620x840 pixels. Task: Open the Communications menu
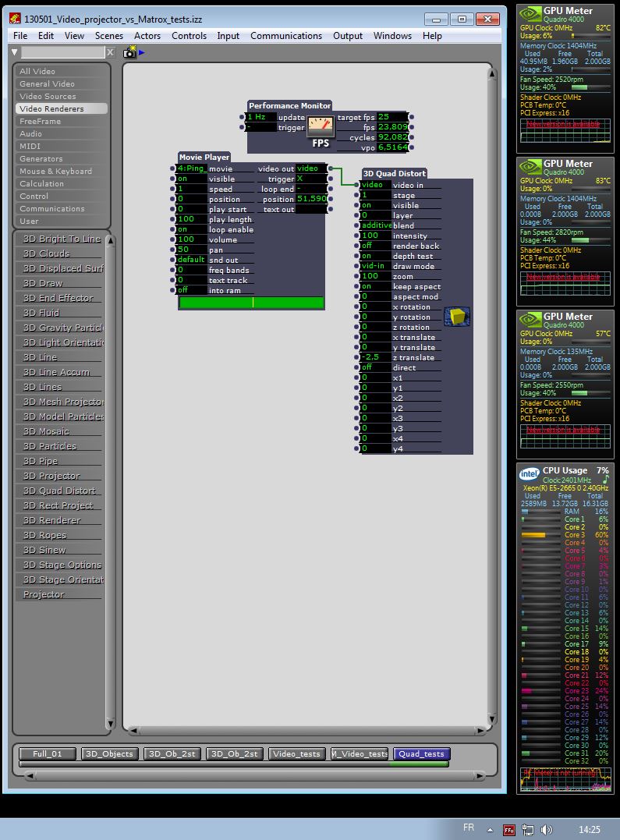(286, 36)
